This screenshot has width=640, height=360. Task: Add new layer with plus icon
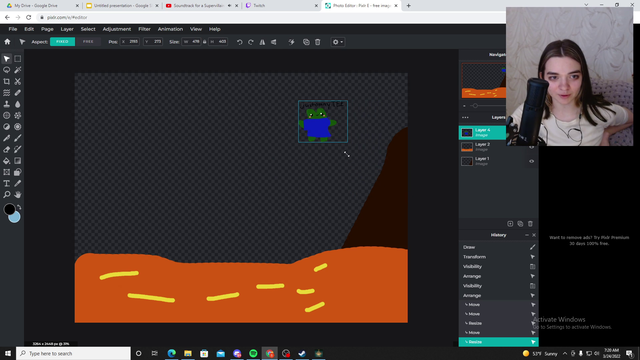tap(510, 224)
